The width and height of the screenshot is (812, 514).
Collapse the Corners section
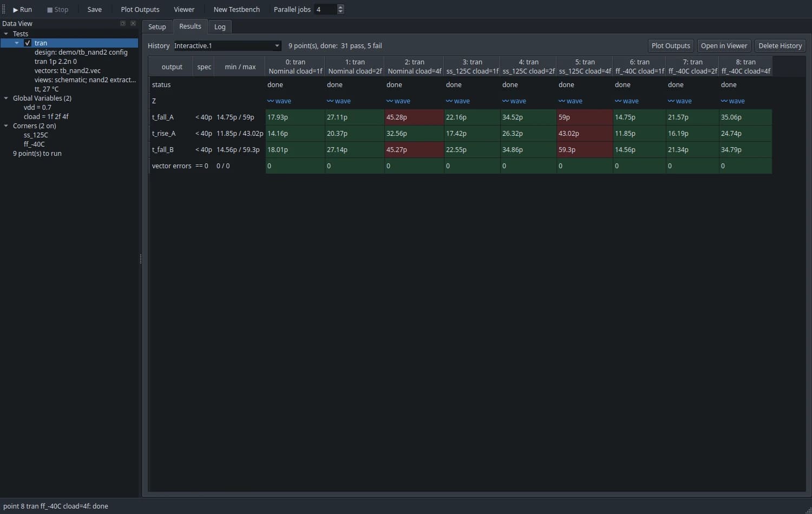tap(6, 126)
